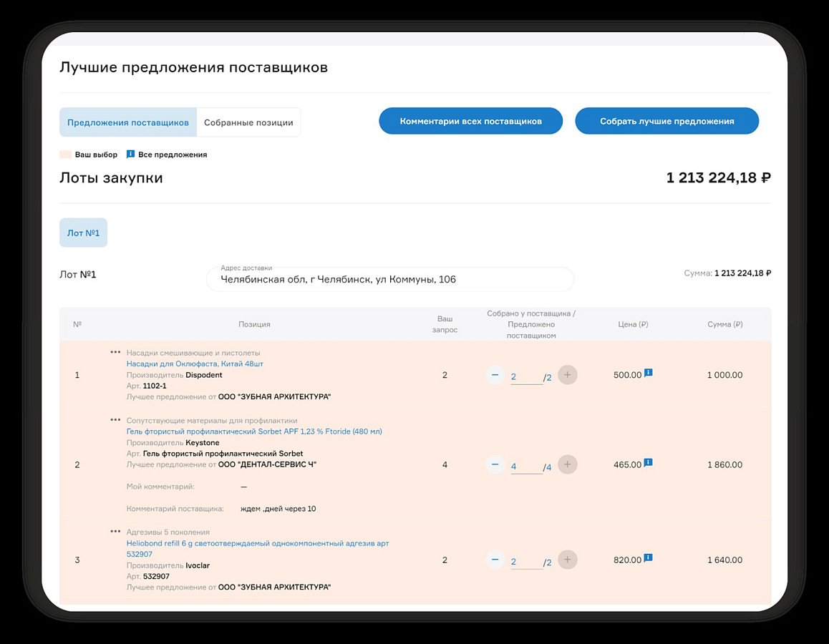The height and width of the screenshot is (644, 829).
Task: Select the Лот №1 tab
Action: pyautogui.click(x=84, y=233)
